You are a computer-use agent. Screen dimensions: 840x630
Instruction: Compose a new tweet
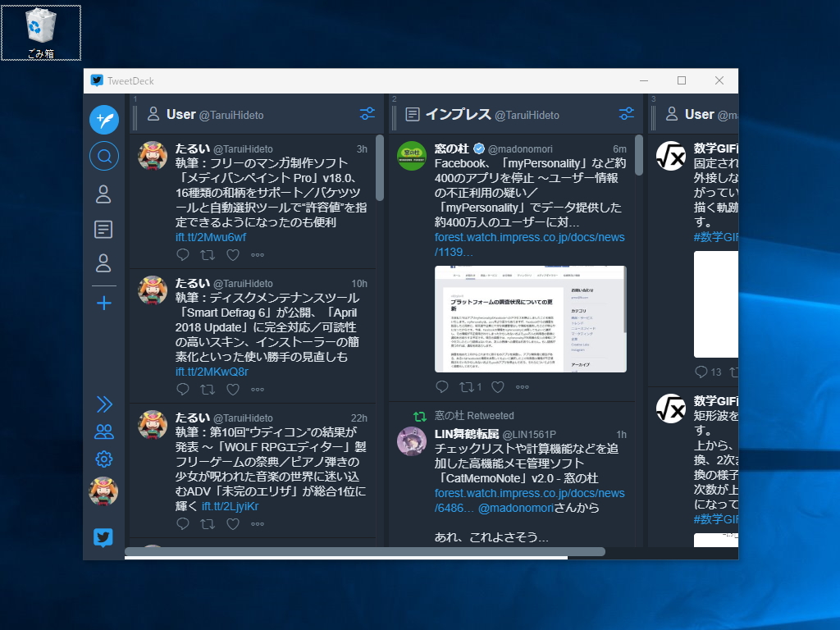tap(103, 119)
